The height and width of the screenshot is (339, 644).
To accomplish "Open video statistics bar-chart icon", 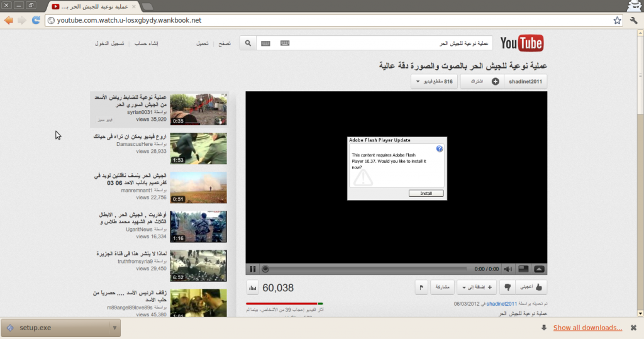I will click(x=252, y=287).
